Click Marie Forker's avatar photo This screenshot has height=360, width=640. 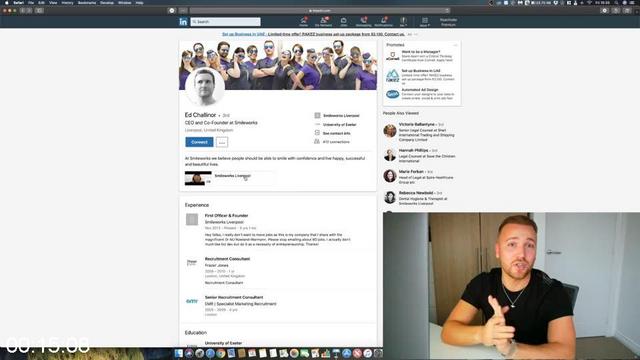[x=390, y=176]
